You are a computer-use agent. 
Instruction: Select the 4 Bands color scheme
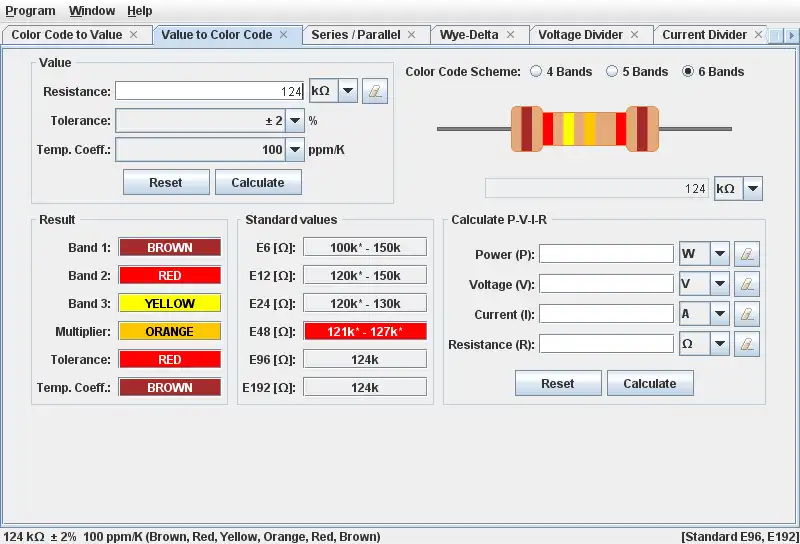click(x=536, y=71)
